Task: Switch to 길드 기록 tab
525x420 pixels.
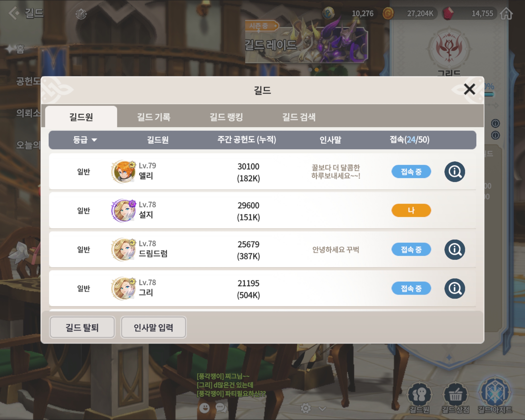Action: pos(154,117)
